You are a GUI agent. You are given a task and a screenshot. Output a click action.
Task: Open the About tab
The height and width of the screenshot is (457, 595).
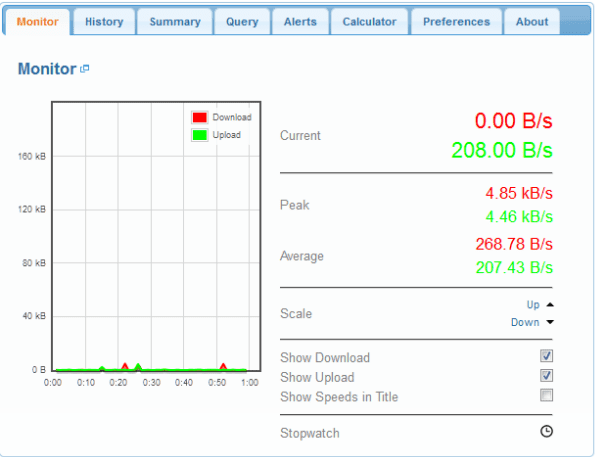(532, 22)
